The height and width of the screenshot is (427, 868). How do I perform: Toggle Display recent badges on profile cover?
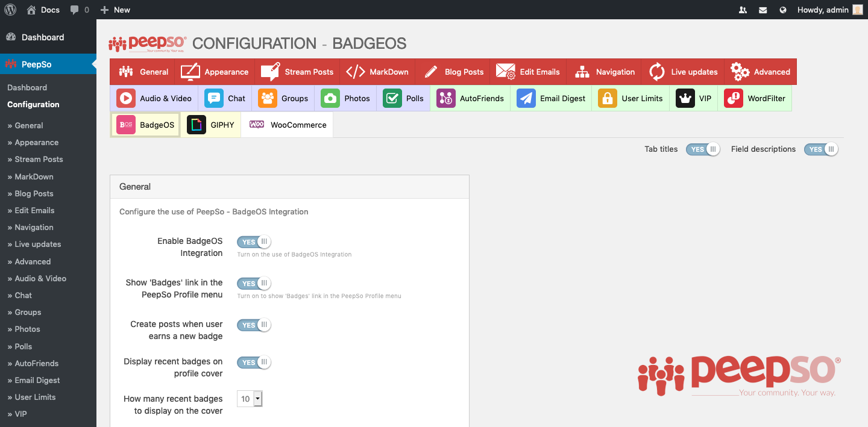[254, 363]
